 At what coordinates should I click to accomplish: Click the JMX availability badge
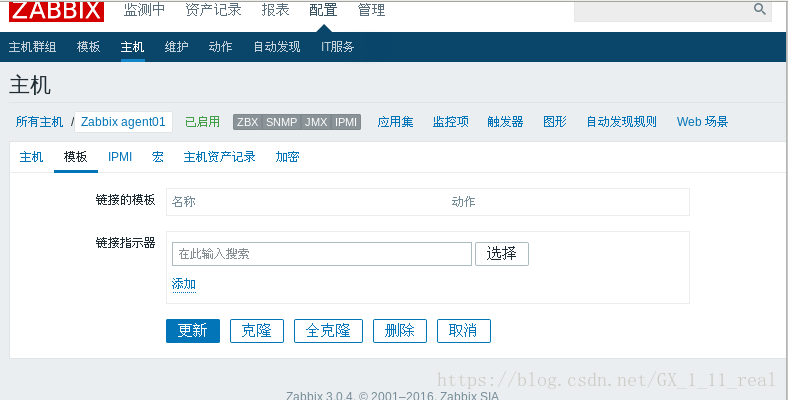[316, 122]
